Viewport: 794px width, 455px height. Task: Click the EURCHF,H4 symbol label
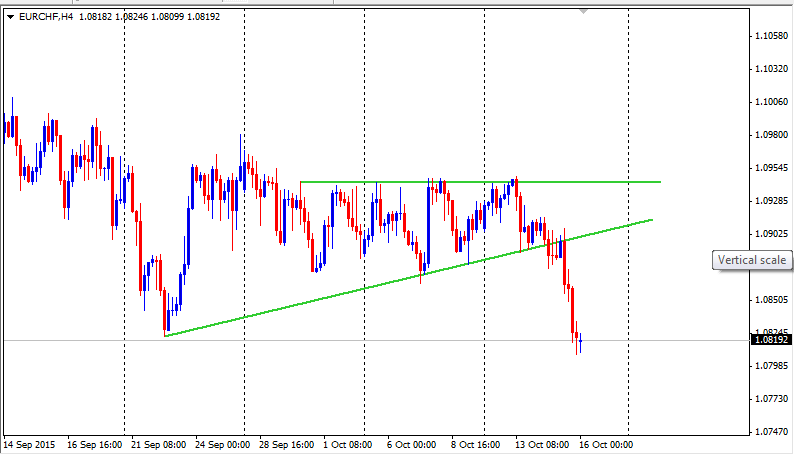46,17
